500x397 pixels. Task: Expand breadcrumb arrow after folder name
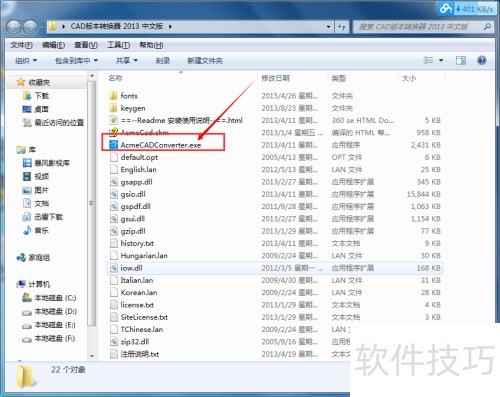(x=170, y=26)
